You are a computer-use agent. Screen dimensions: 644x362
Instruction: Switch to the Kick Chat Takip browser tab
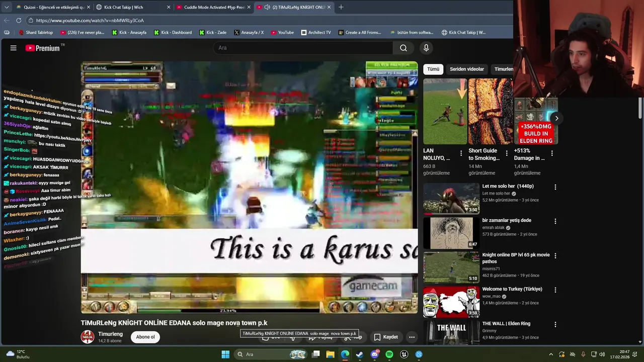[132, 7]
